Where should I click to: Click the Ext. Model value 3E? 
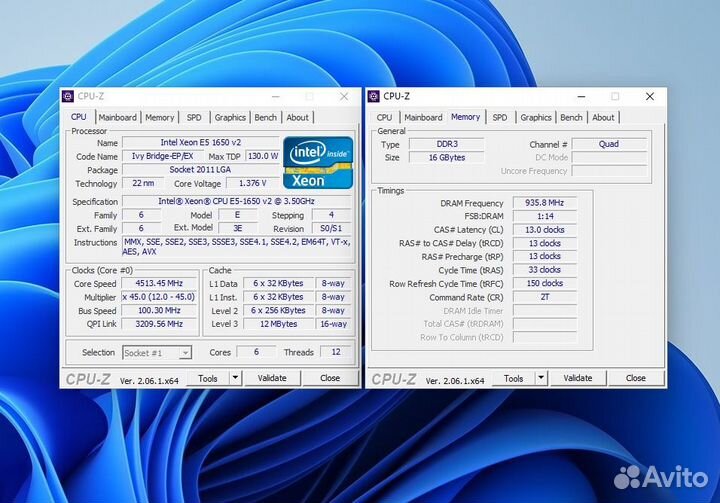(x=237, y=228)
